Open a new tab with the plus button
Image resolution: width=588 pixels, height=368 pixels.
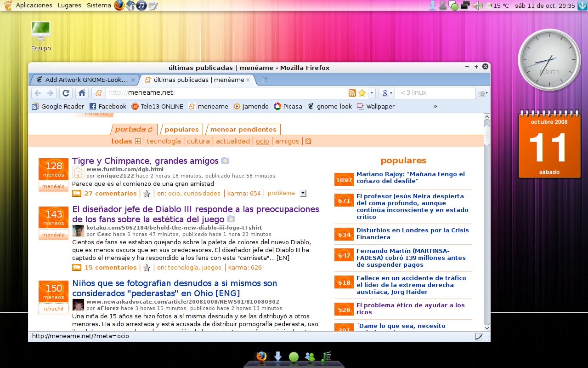(x=265, y=80)
